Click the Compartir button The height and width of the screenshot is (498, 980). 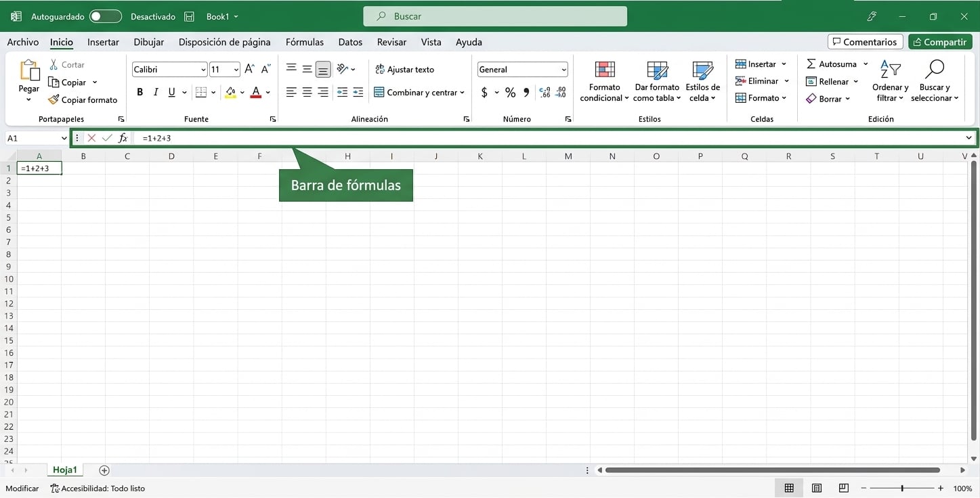pos(939,42)
